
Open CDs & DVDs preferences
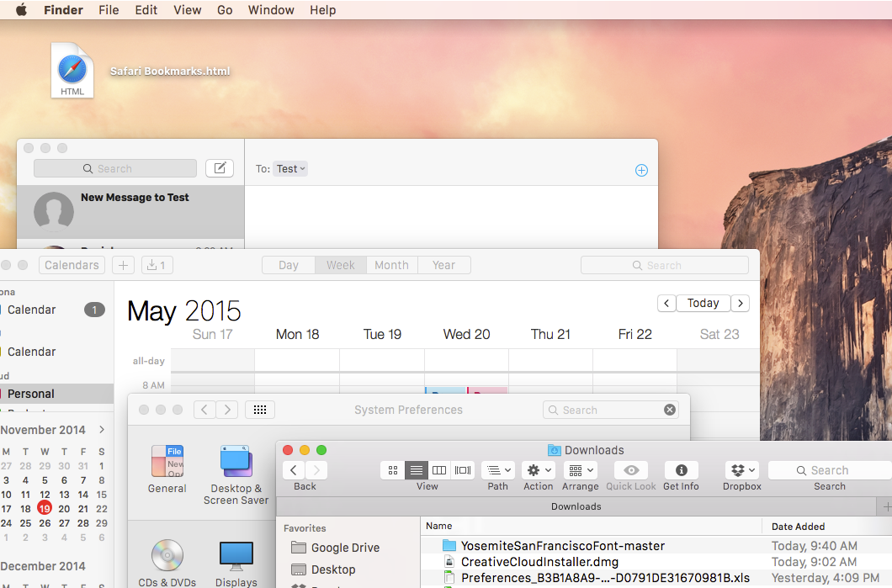167,563
